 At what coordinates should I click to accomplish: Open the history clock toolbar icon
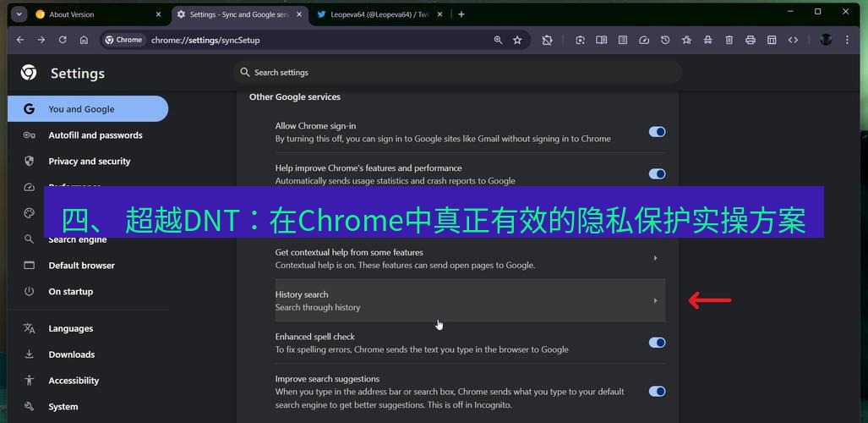pyautogui.click(x=665, y=40)
